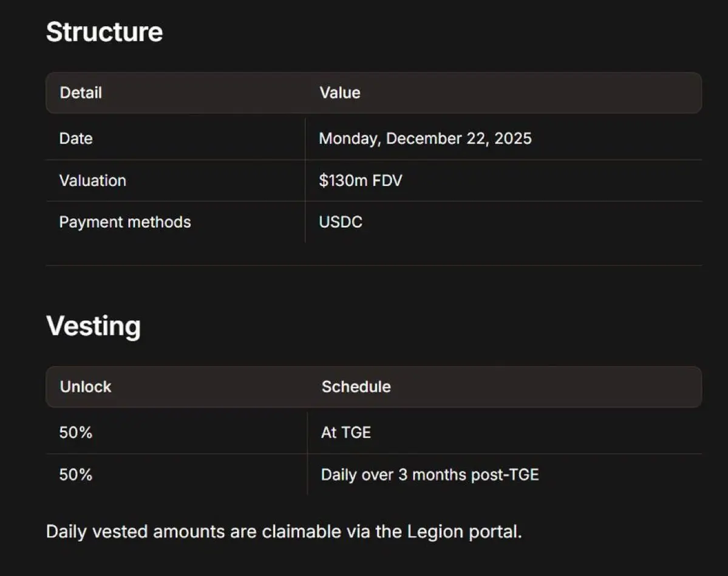
Task: Click the Structure section heading
Action: click(104, 32)
